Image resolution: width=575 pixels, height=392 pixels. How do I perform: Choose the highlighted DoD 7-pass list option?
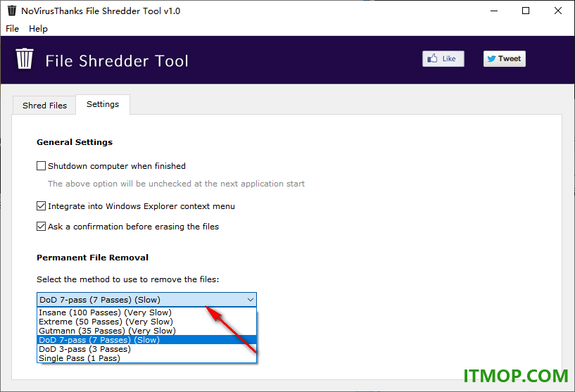click(146, 340)
